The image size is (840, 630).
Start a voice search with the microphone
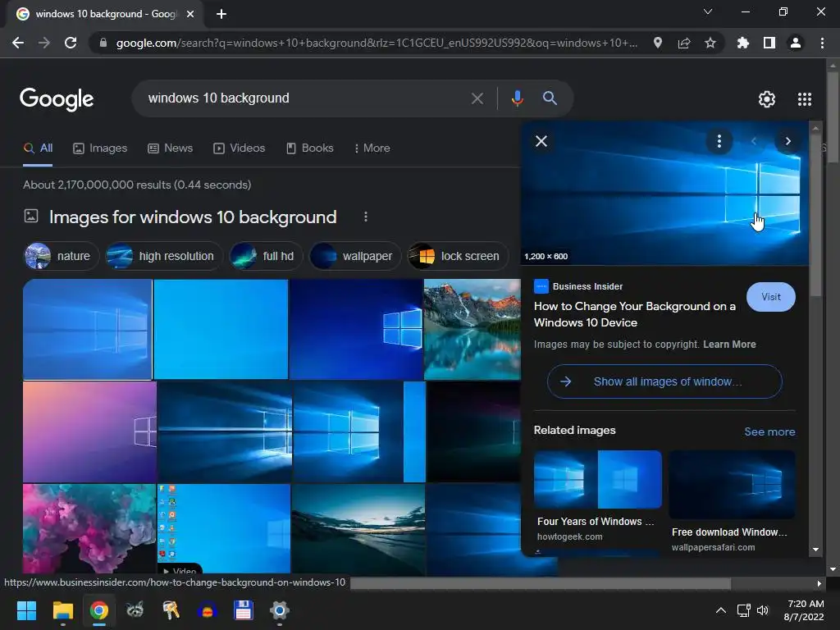[x=517, y=98]
